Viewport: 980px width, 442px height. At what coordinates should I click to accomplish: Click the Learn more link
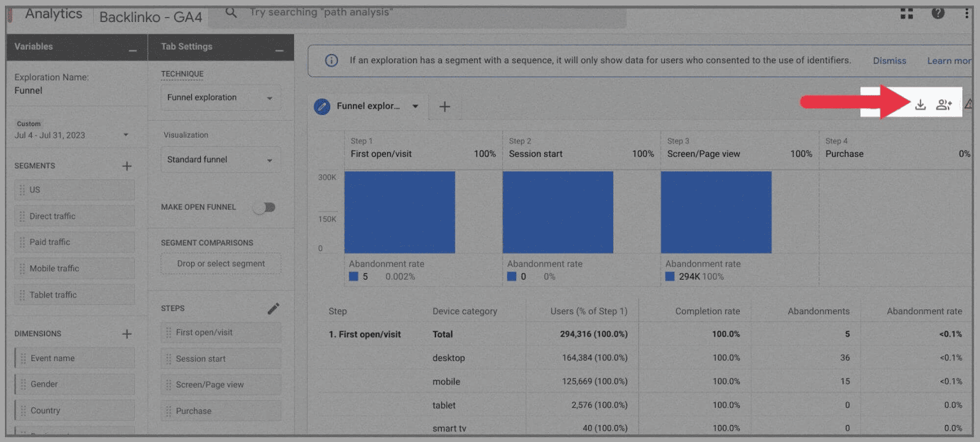[x=948, y=61]
